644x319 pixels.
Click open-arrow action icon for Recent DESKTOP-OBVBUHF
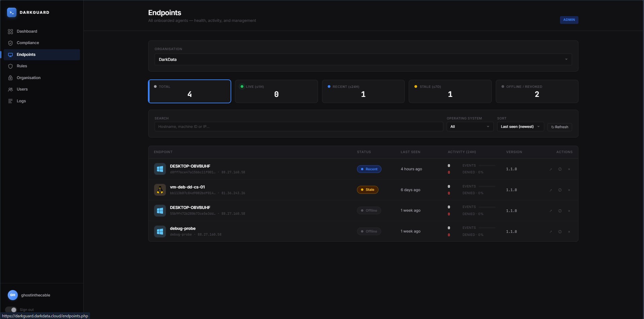coord(551,169)
